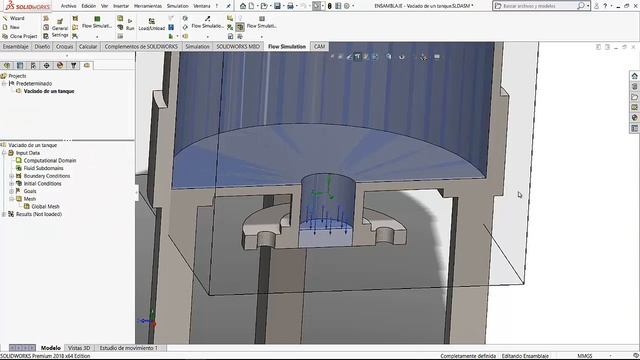Open the Insertar menu
The image size is (640, 360).
pos(121,6)
